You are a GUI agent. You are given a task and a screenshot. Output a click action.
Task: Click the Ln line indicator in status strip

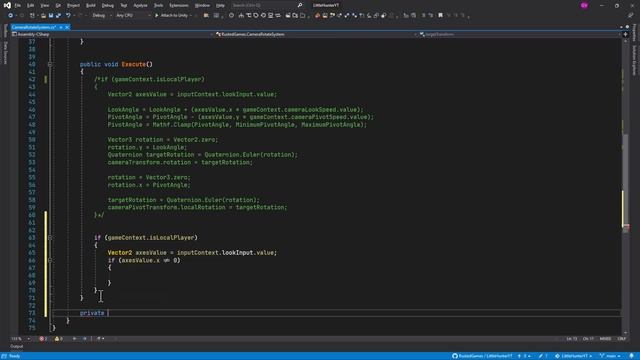(x=572, y=339)
